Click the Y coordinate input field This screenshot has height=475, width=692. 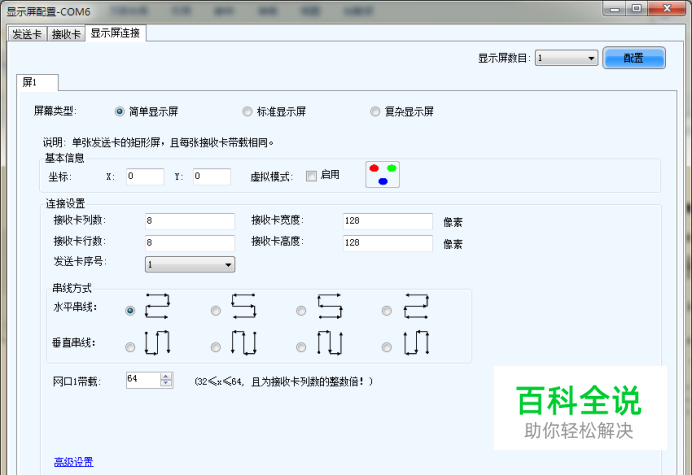[212, 176]
